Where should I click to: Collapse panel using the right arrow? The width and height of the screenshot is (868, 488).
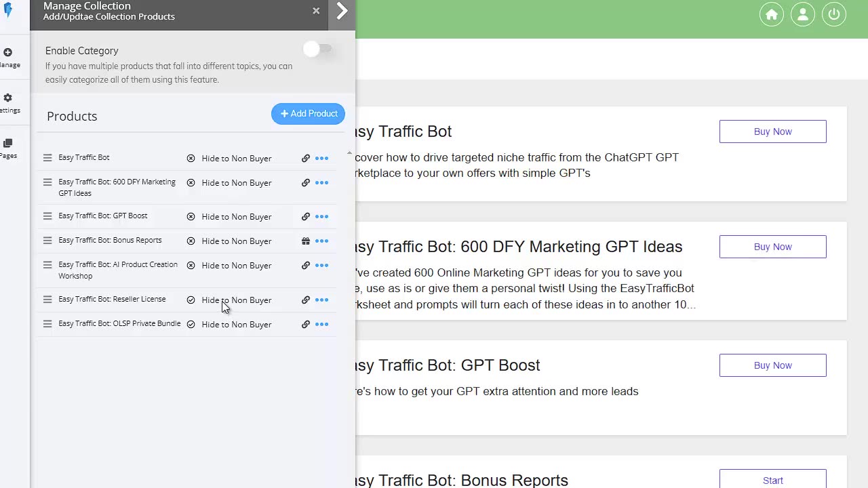342,12
